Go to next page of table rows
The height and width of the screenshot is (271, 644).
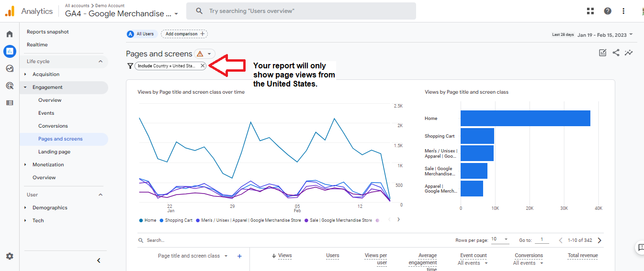point(599,240)
